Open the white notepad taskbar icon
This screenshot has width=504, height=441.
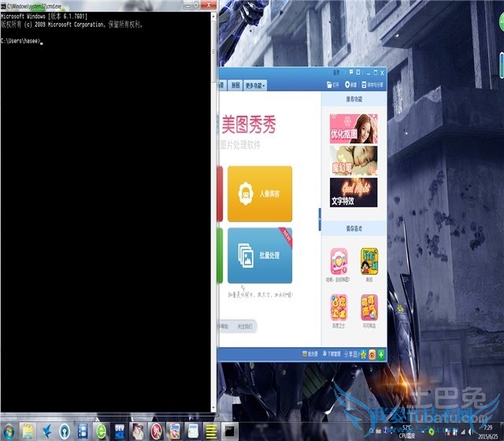[193, 432]
